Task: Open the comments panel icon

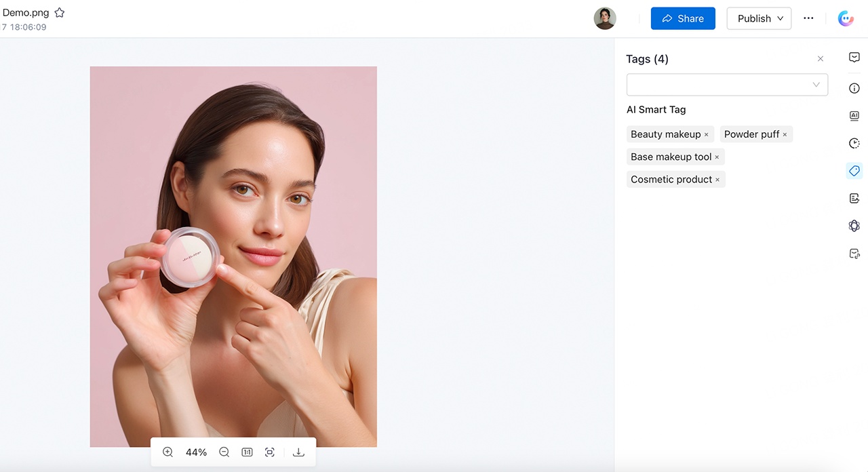Action: point(854,58)
